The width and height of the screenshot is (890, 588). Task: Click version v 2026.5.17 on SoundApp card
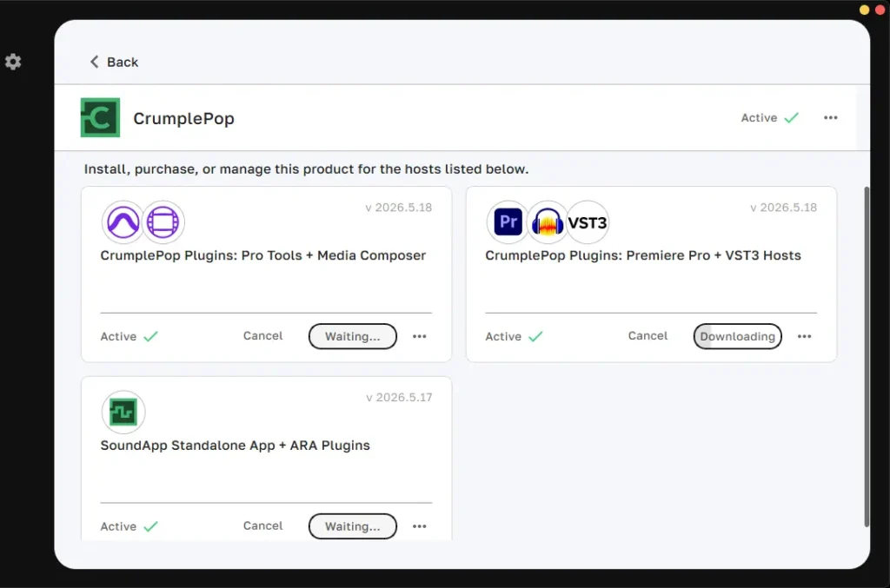point(399,398)
